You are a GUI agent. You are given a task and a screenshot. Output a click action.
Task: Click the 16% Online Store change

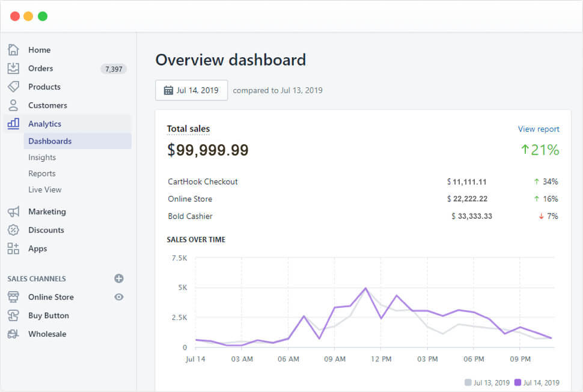[x=546, y=199]
